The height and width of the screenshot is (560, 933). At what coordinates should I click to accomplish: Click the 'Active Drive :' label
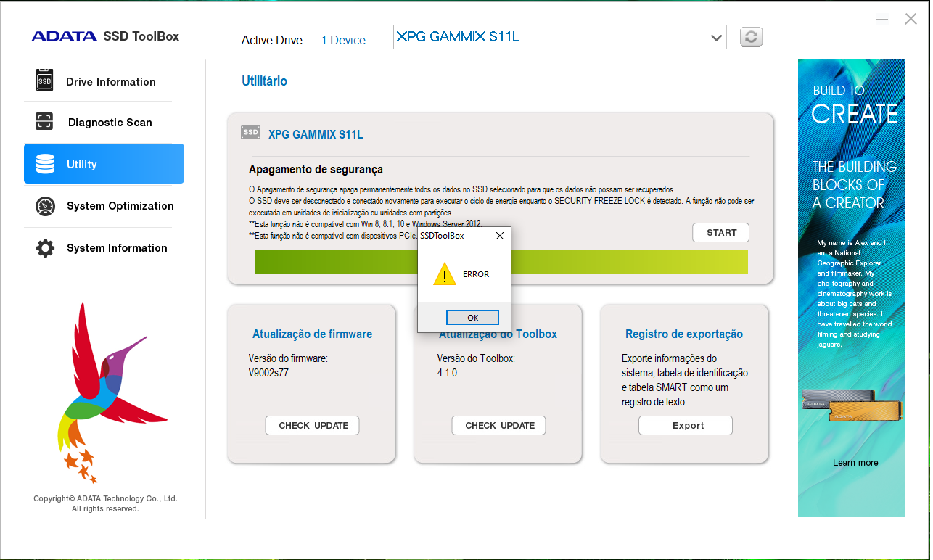click(275, 41)
